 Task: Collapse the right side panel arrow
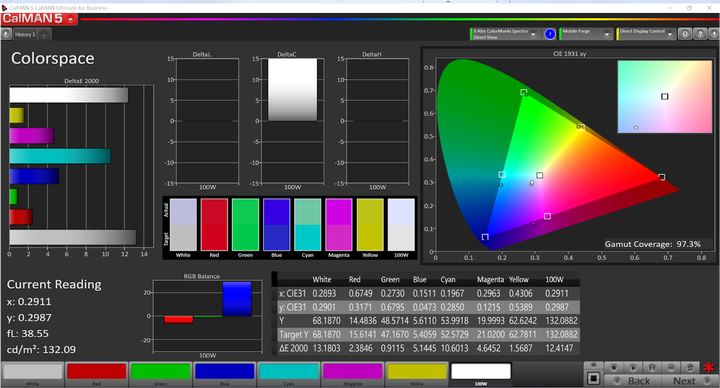click(x=714, y=34)
